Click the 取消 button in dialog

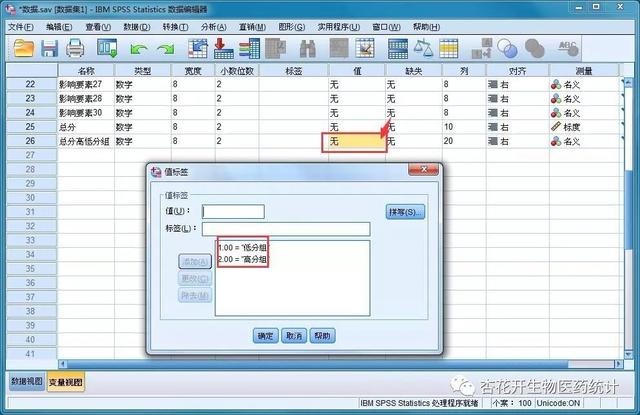click(294, 336)
